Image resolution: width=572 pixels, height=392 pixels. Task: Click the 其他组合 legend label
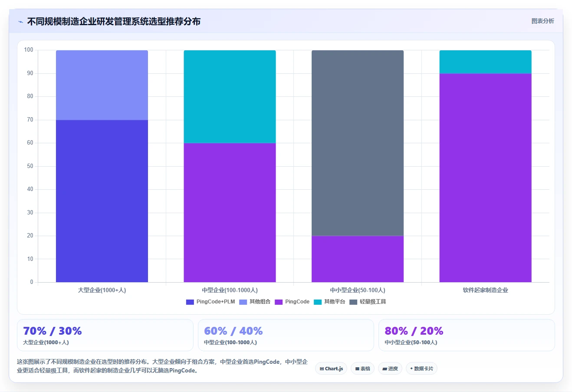pyautogui.click(x=260, y=302)
